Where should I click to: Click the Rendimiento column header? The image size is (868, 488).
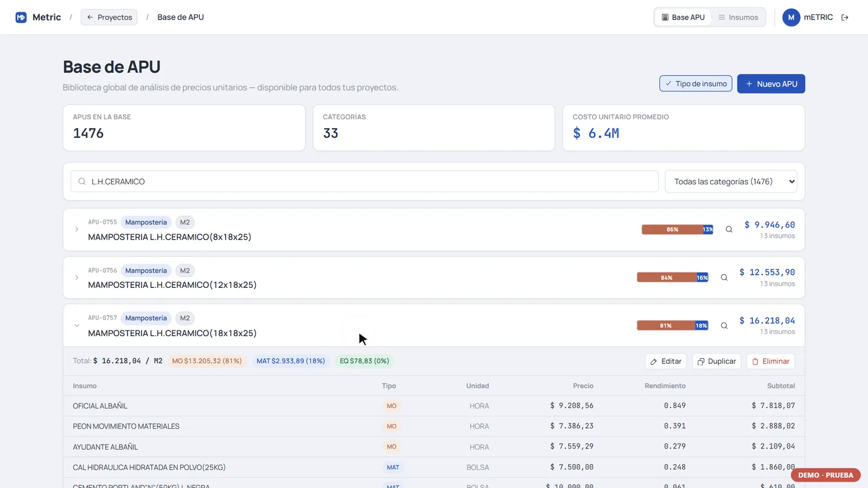pos(665,386)
